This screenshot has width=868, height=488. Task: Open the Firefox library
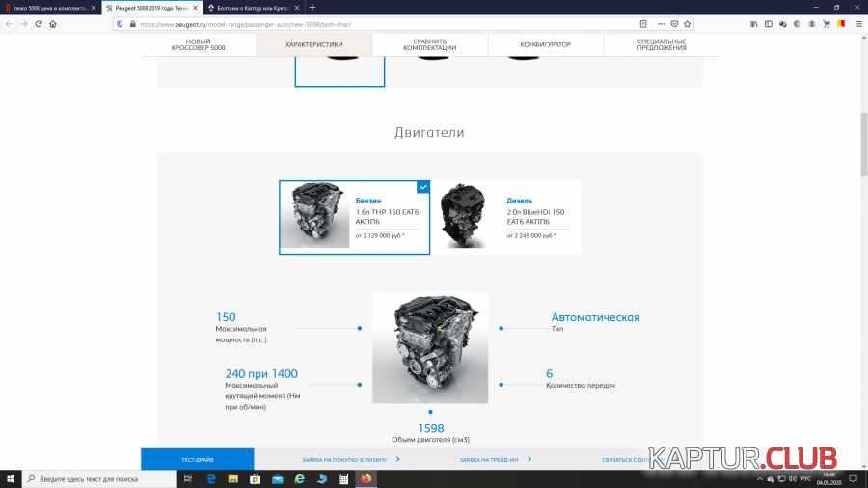754,24
